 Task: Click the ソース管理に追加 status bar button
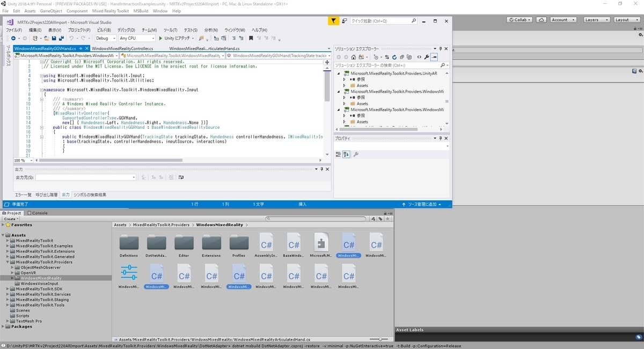422,204
